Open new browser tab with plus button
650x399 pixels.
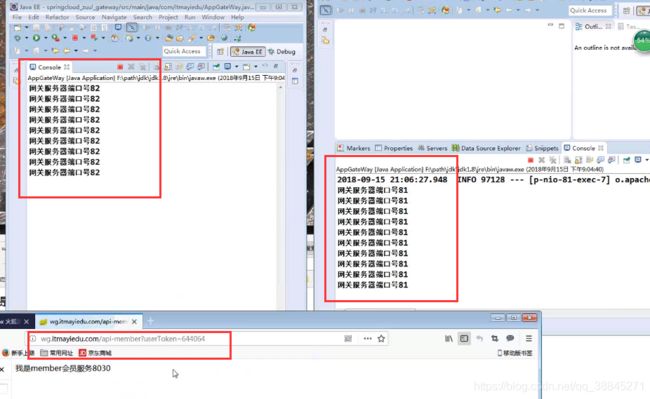point(150,321)
